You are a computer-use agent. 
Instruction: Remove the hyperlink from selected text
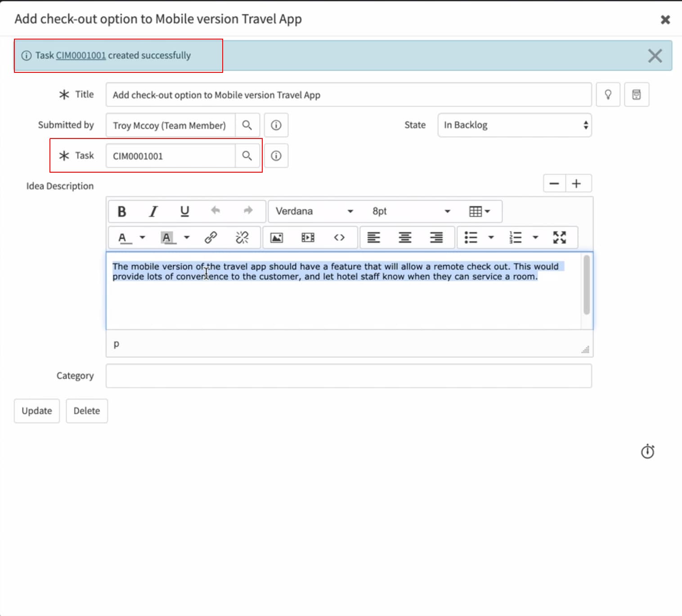click(242, 237)
